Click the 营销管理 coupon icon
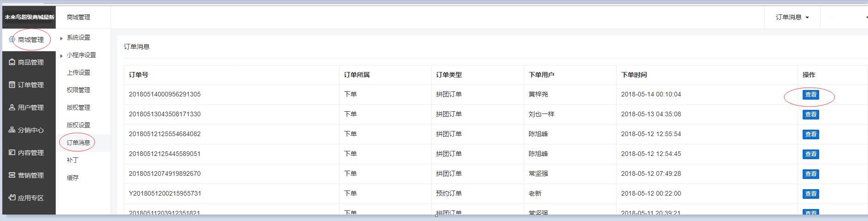 click(12, 175)
